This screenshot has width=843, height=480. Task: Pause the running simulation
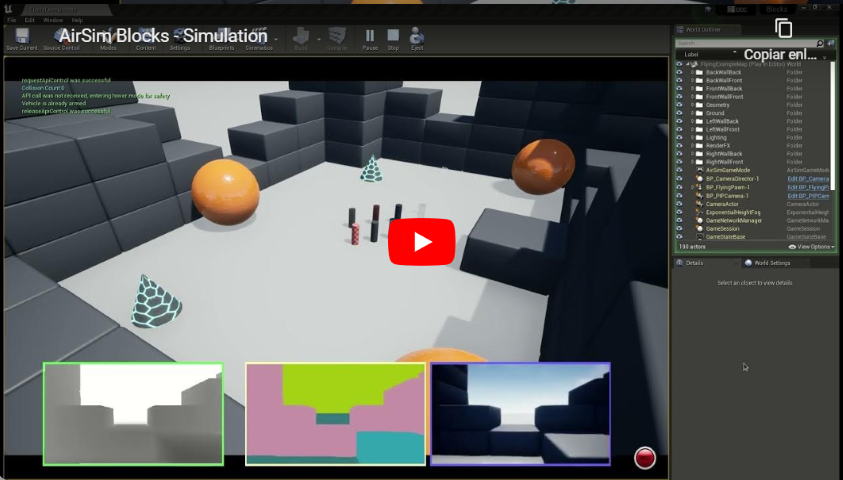point(370,38)
